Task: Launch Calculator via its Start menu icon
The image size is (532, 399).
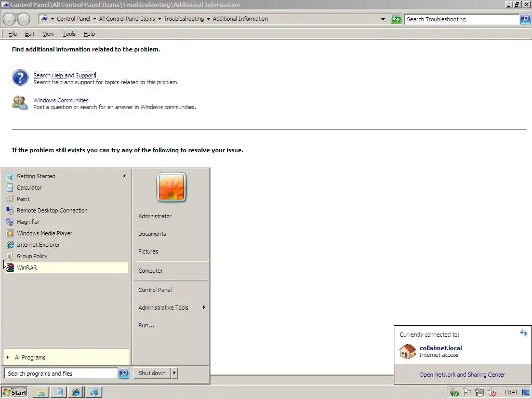Action: 9,188
